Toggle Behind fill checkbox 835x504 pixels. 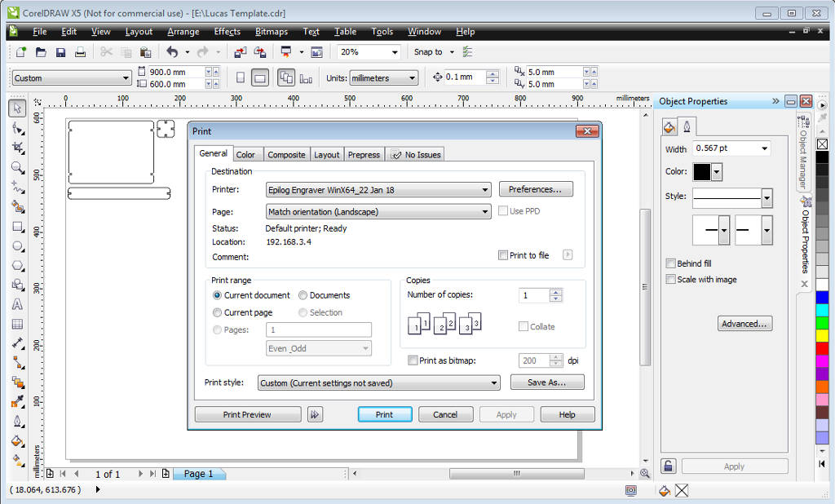671,263
